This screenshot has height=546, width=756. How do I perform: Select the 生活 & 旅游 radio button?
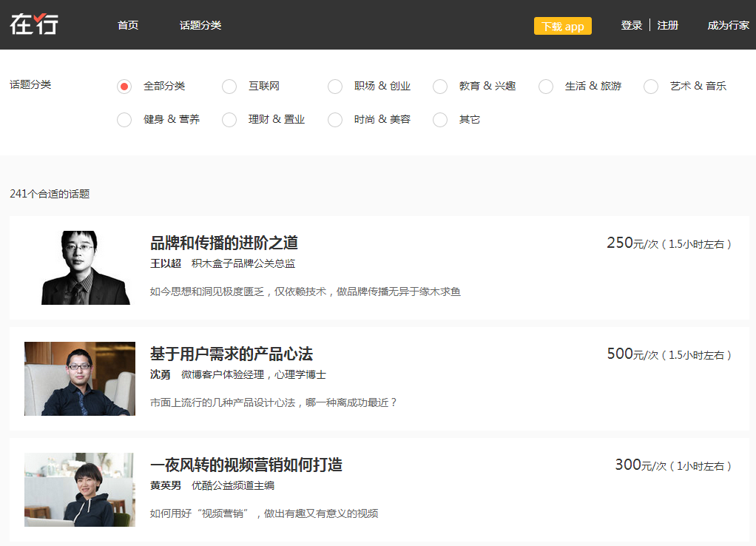546,87
